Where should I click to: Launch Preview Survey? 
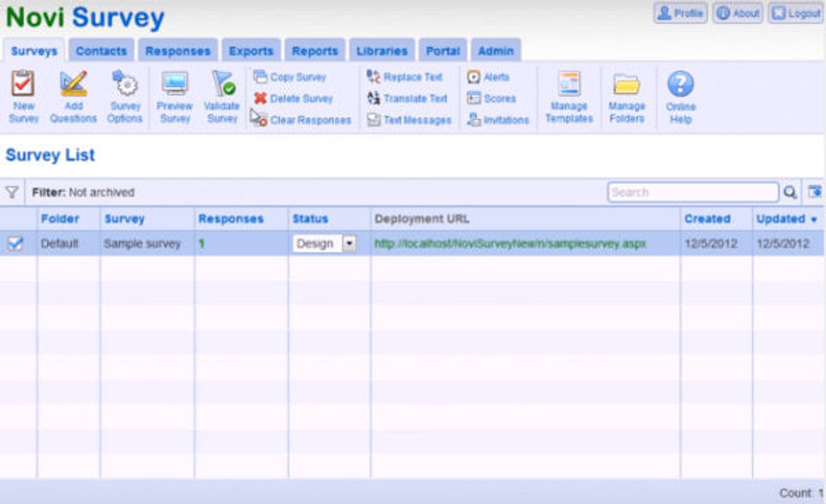(175, 97)
